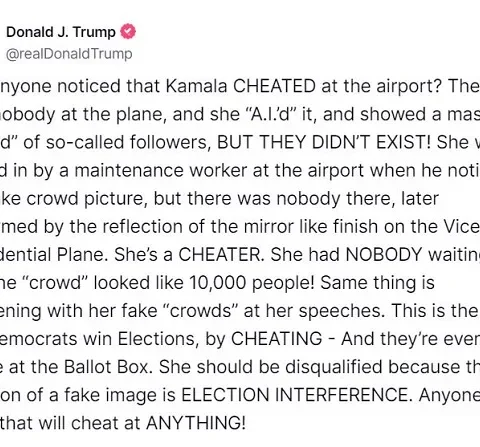Viewport: 480px width, 447px height.
Task: Click the final word ANYTHING!
Action: (x=196, y=423)
